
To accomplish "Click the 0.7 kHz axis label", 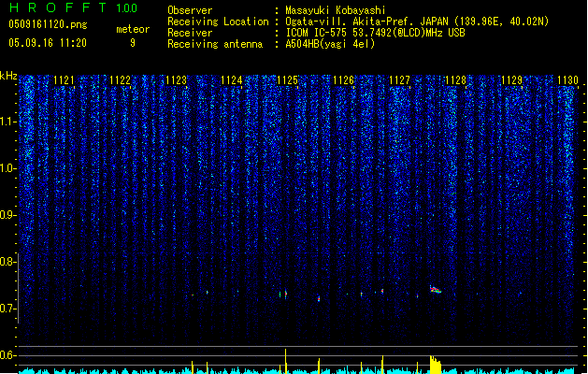I will click(x=7, y=309).
